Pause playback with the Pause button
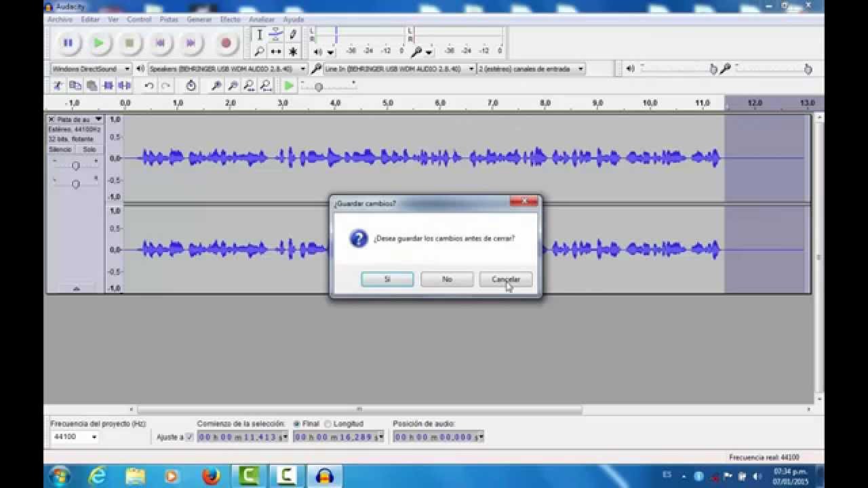This screenshot has height=488, width=868. coord(68,43)
